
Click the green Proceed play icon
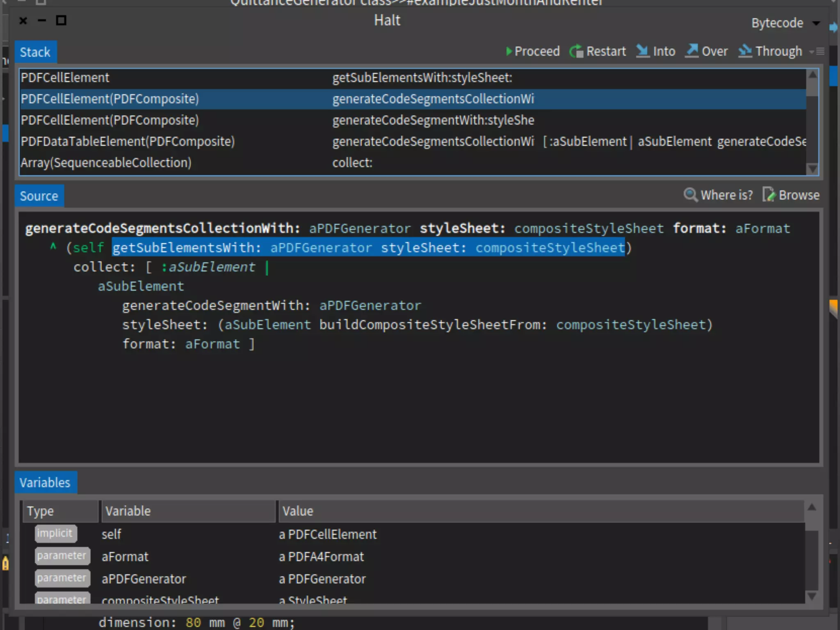(509, 51)
